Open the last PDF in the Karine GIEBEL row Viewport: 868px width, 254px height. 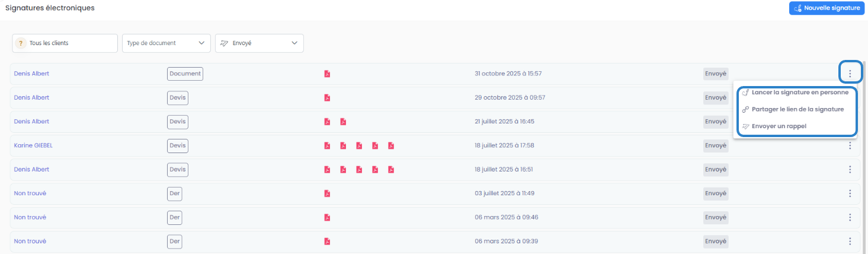pos(391,145)
